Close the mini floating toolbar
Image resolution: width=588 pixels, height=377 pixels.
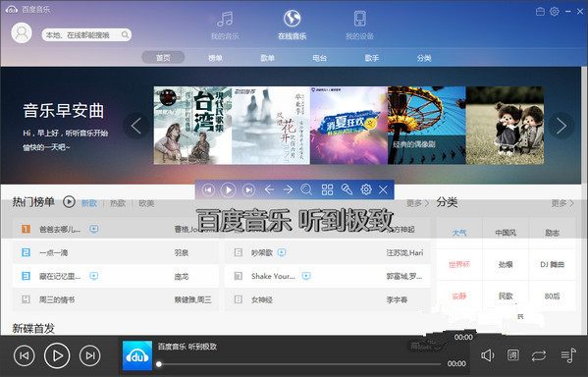click(x=383, y=189)
